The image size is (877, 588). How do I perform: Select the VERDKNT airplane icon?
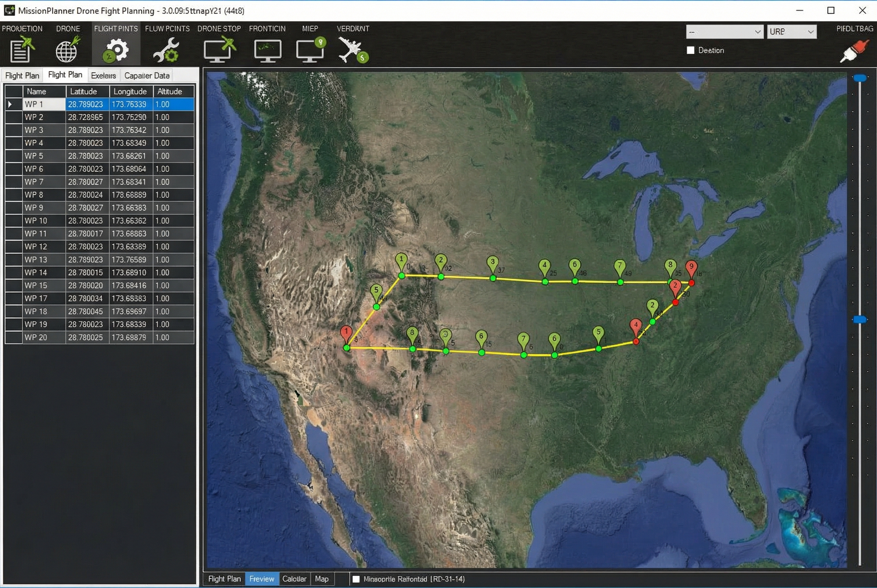[x=352, y=50]
